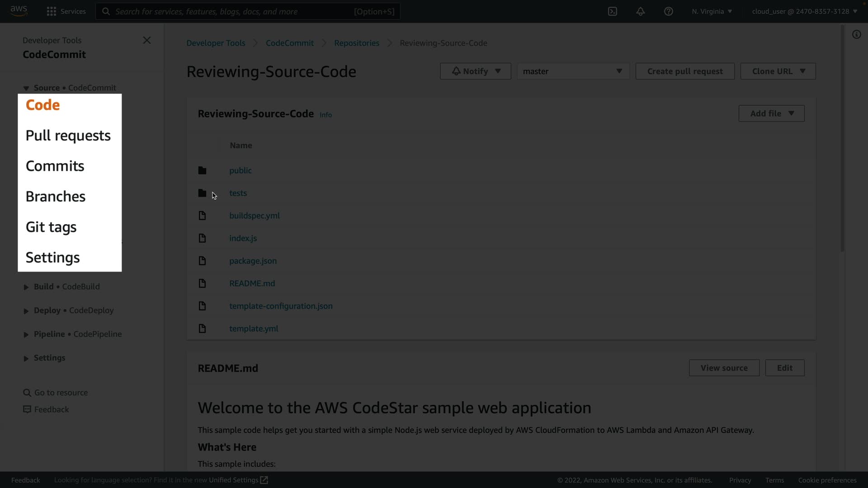The height and width of the screenshot is (488, 868).
Task: Click the file icon beside buildspec.yml
Action: (x=202, y=216)
